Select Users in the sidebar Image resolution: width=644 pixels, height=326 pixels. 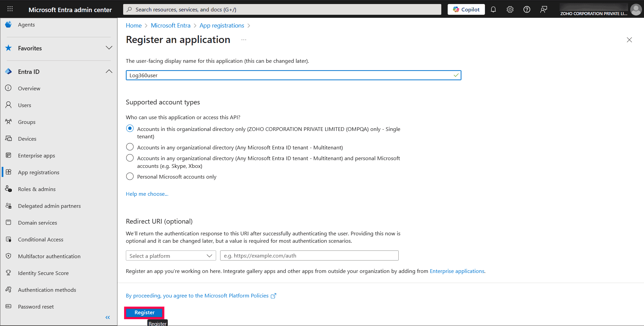point(24,105)
